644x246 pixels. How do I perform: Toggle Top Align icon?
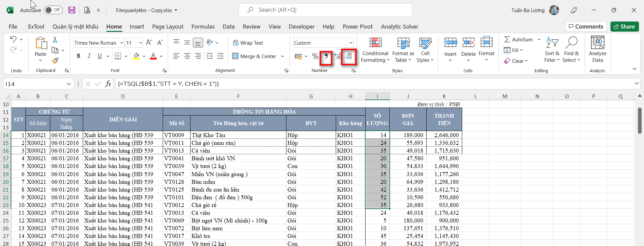click(176, 42)
